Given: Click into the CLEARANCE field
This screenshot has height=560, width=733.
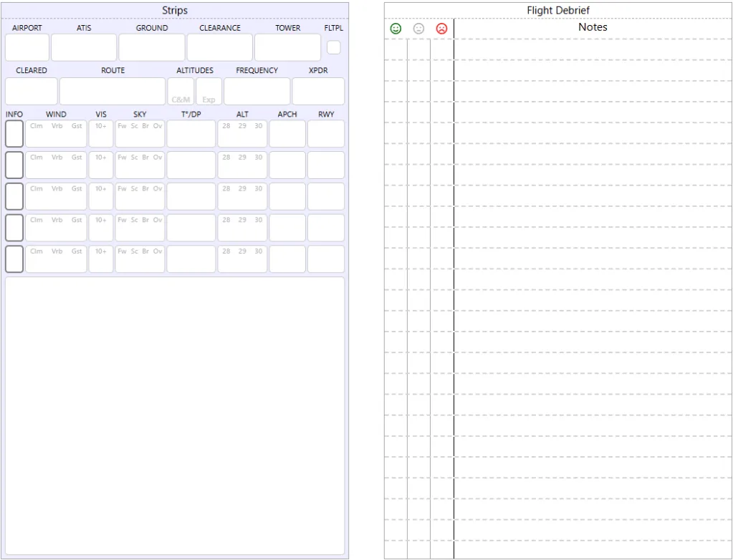Looking at the screenshot, I should click(x=219, y=48).
